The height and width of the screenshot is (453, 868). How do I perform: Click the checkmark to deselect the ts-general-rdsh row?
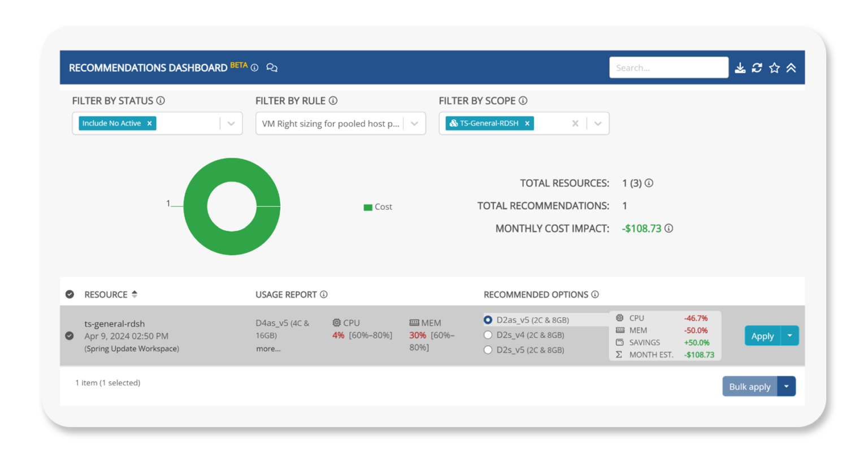pos(70,335)
